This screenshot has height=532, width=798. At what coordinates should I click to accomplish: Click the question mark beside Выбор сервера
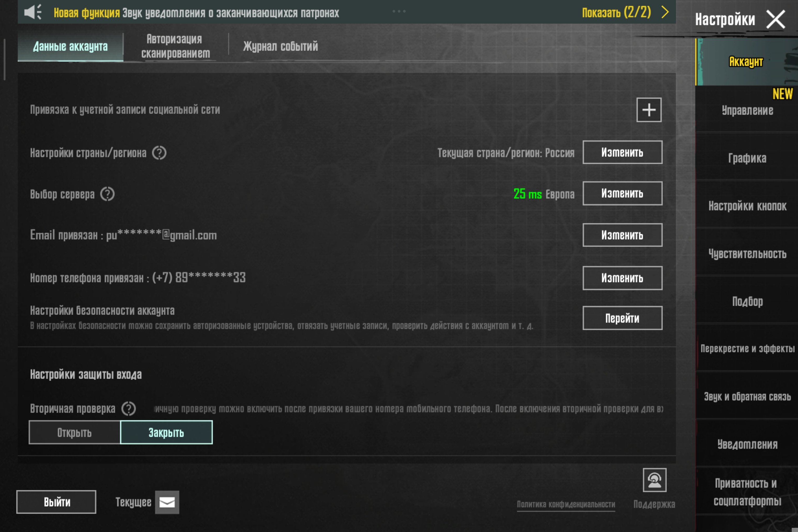click(x=107, y=194)
